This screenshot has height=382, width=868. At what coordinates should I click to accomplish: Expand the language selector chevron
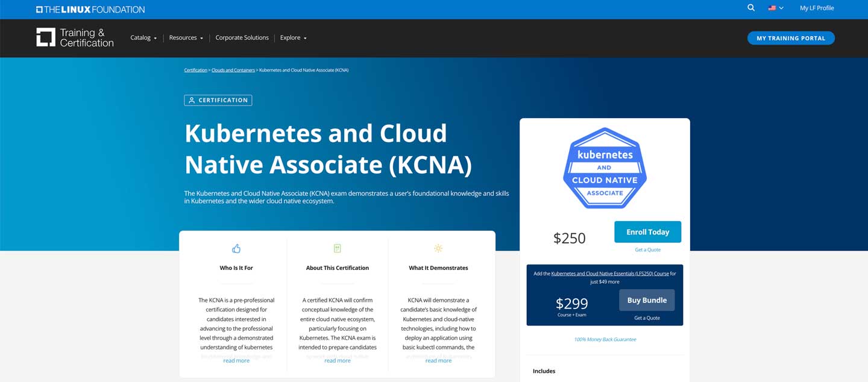click(x=781, y=8)
